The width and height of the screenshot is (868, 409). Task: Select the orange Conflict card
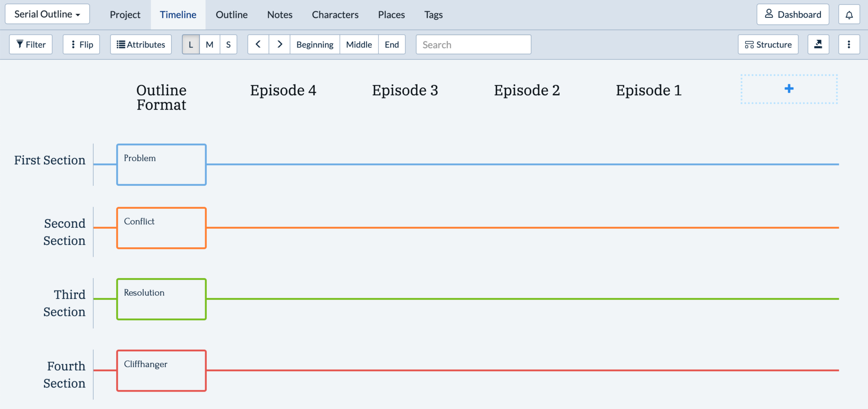161,228
